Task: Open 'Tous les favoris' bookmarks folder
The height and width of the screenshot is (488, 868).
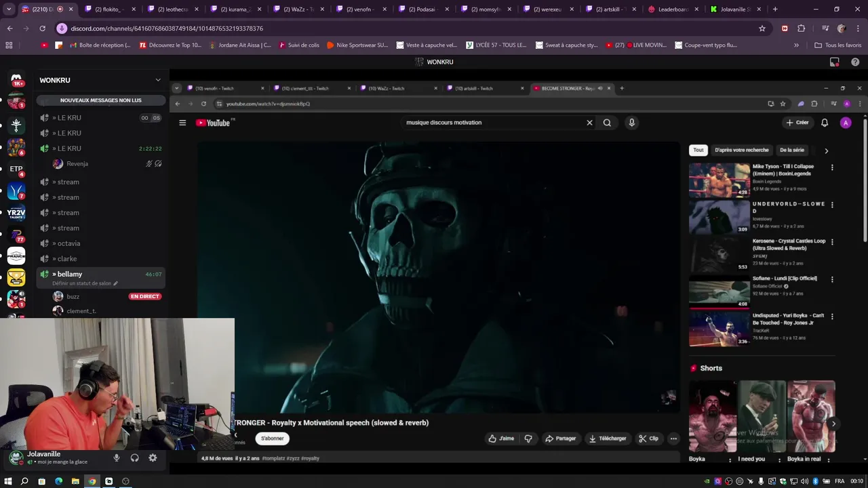Action: click(838, 45)
